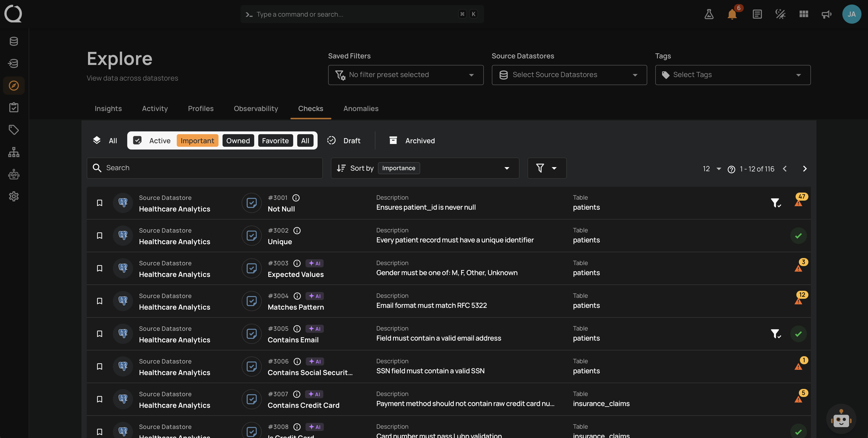Toggle favorite bookmark on #3005 Contains Email
This screenshot has height=438, width=868.
[x=99, y=334]
